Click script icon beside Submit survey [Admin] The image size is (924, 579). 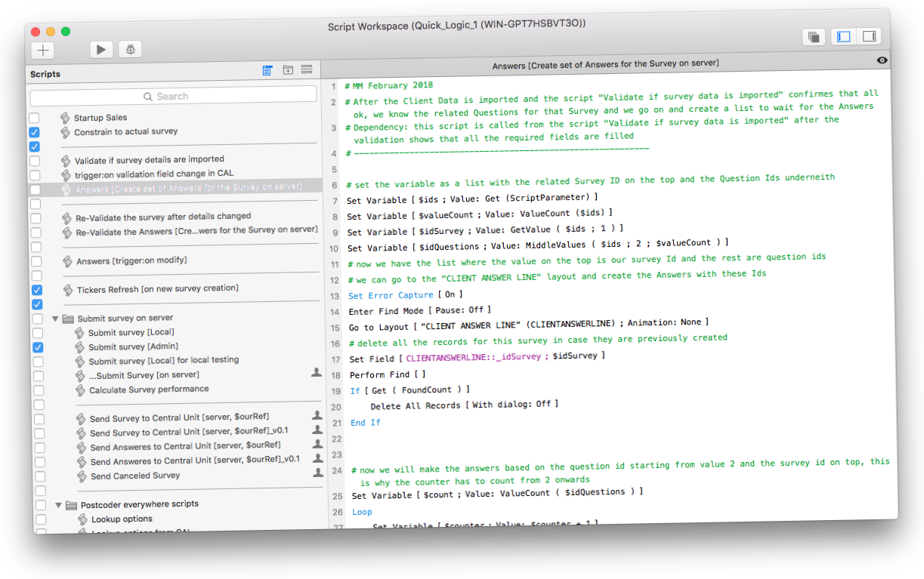coord(81,347)
